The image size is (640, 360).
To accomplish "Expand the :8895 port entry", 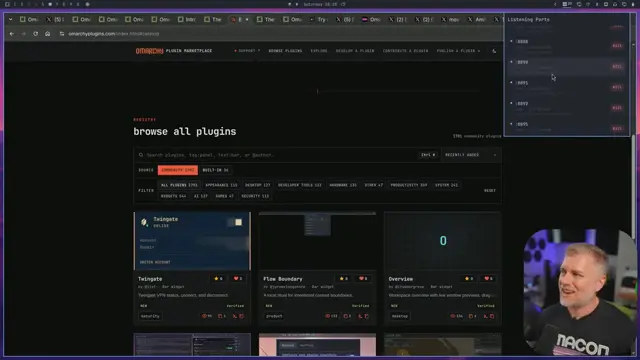I will click(x=511, y=124).
